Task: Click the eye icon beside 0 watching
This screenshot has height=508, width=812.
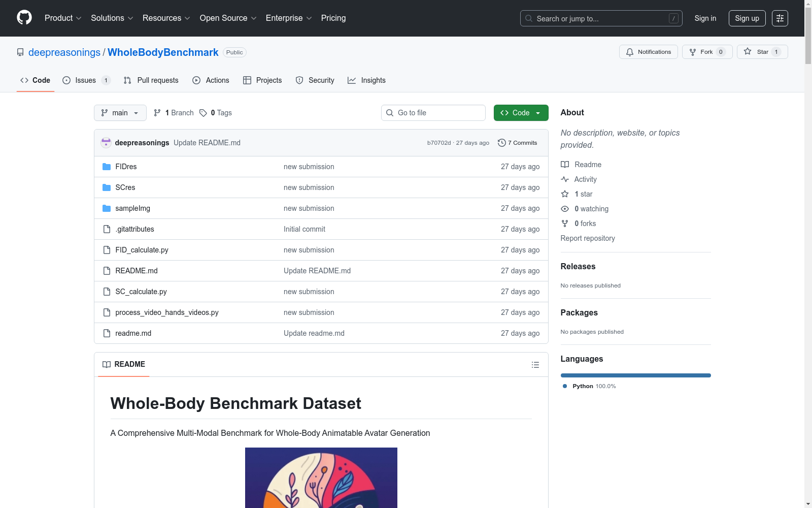Action: point(565,209)
